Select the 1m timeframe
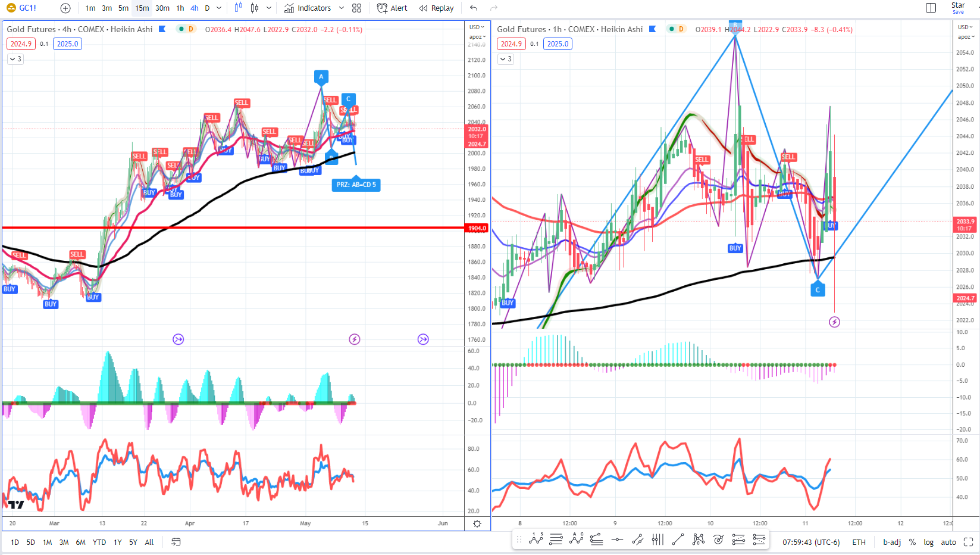 coord(90,8)
